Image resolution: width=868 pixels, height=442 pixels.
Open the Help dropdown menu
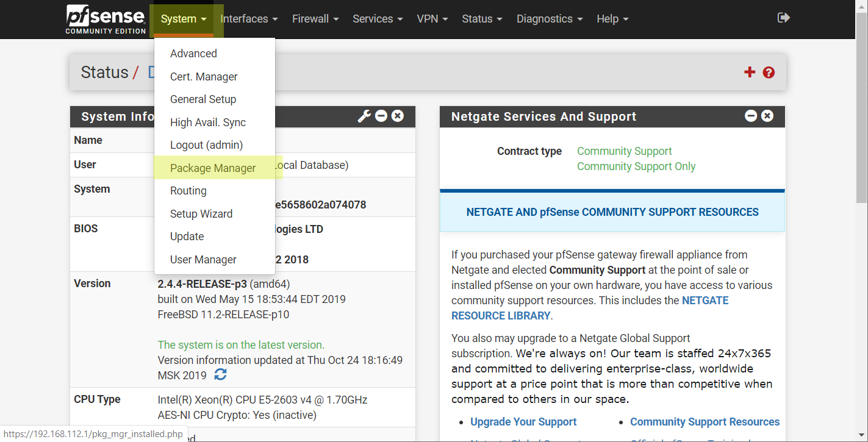pyautogui.click(x=612, y=19)
